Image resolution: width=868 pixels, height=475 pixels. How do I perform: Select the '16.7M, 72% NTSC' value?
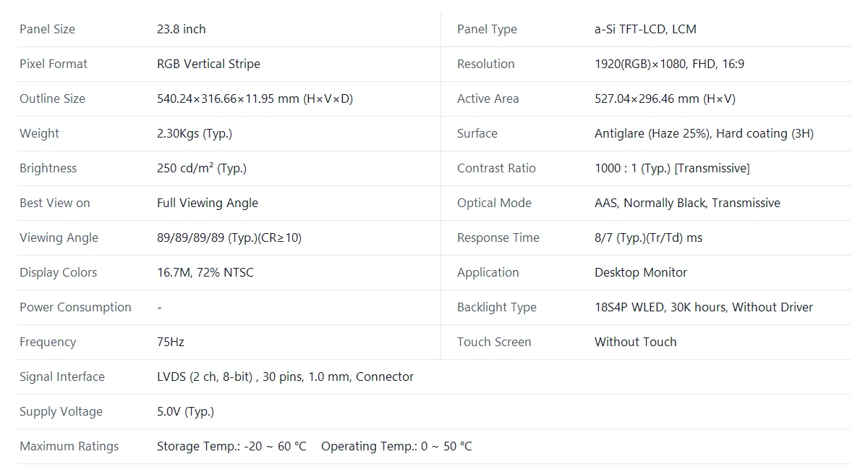[x=205, y=272]
